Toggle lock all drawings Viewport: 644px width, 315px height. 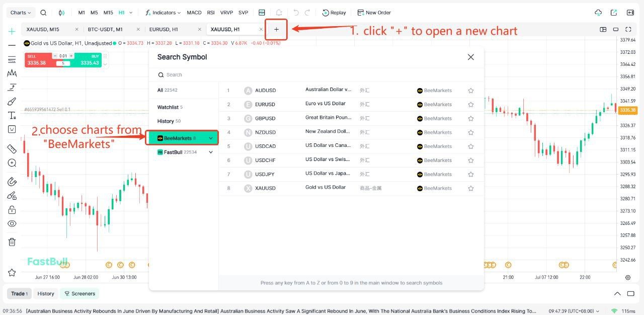pos(12,210)
